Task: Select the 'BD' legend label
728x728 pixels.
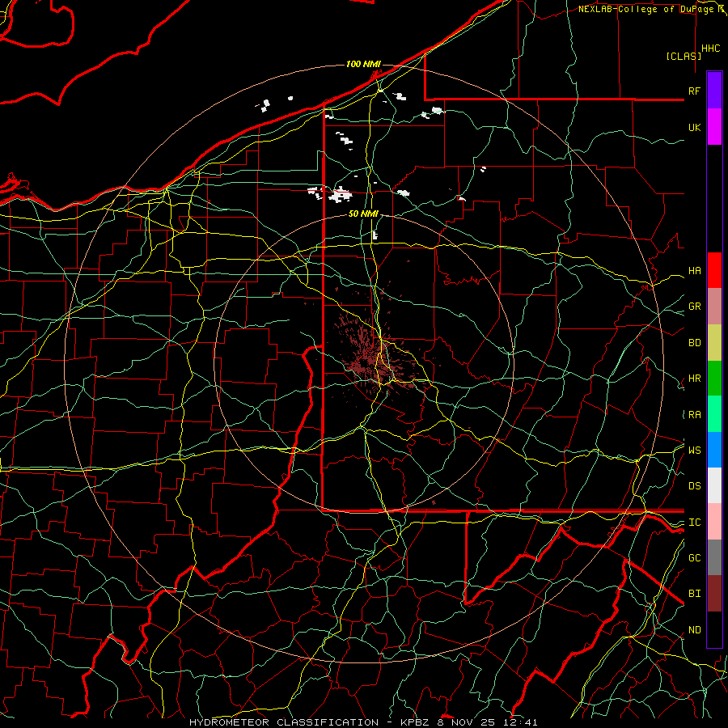Action: click(x=694, y=343)
